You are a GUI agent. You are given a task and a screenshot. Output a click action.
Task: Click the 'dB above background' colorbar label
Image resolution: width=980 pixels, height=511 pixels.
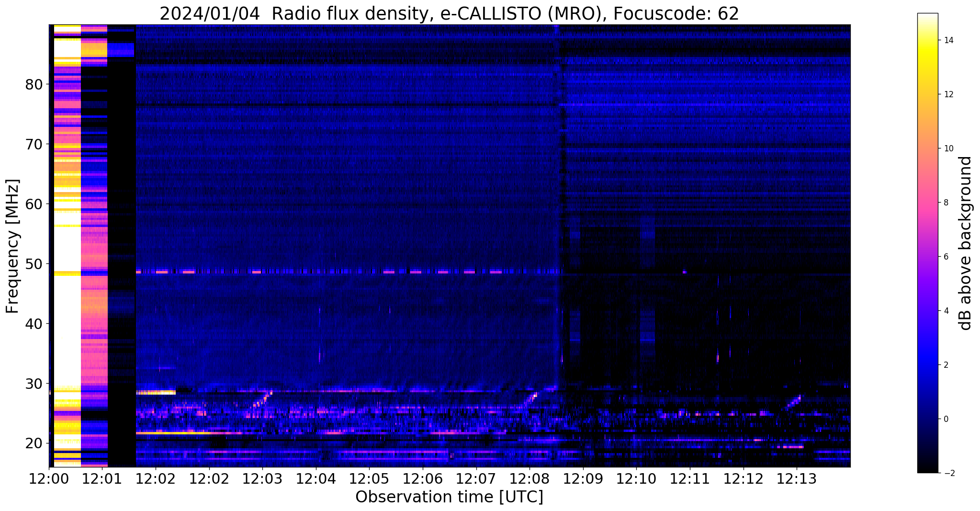pyautogui.click(x=966, y=243)
